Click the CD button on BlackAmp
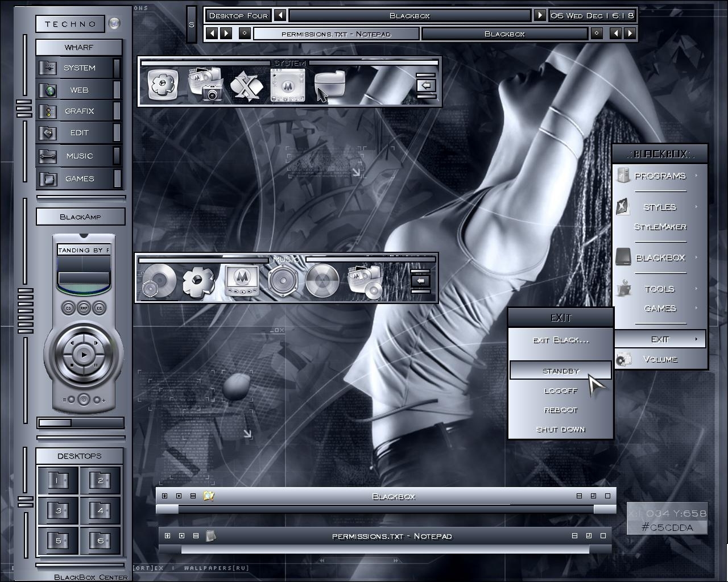 pyautogui.click(x=68, y=308)
